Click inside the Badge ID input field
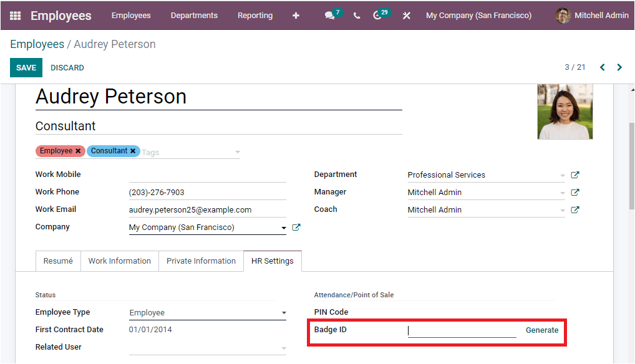This screenshot has height=364, width=635. coord(462,330)
